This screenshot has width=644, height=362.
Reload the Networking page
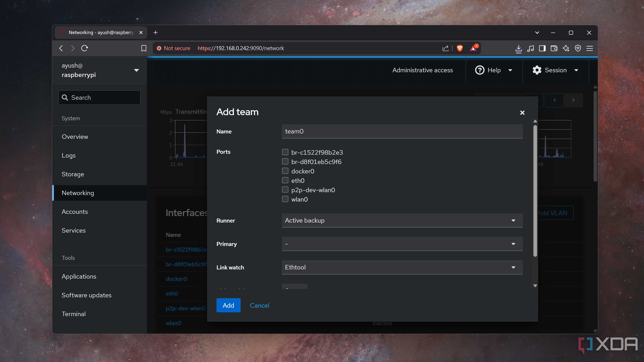coord(85,48)
